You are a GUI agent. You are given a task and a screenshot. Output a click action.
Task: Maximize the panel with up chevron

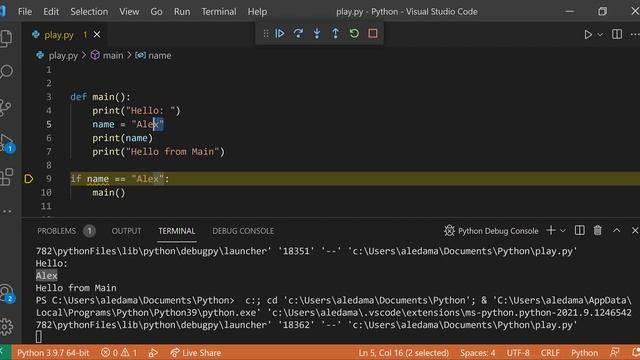pyautogui.click(x=616, y=231)
